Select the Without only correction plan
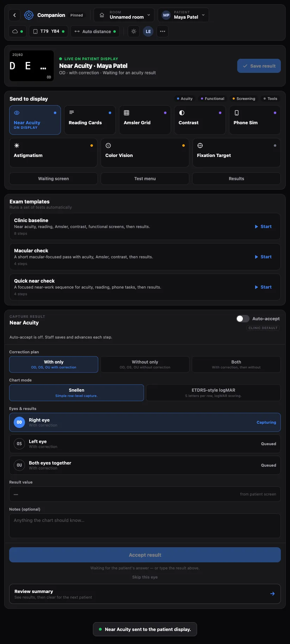This screenshot has height=644, width=290. 145,364
